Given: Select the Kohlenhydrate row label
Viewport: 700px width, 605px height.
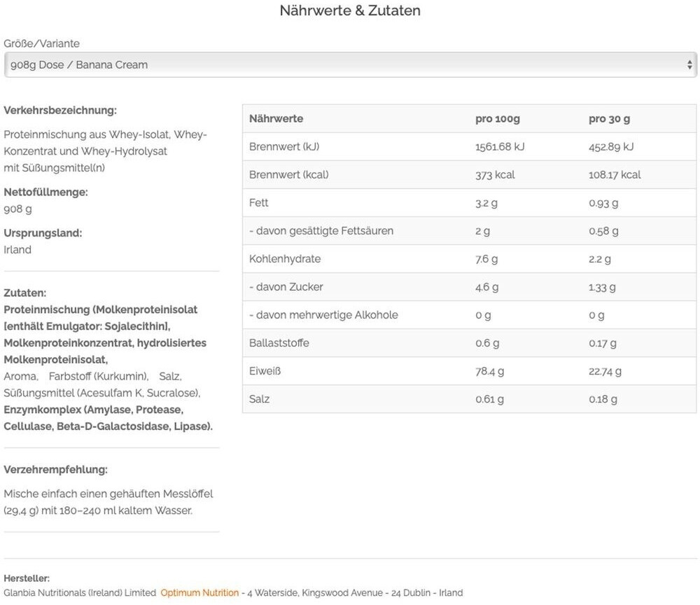Looking at the screenshot, I should [x=285, y=259].
